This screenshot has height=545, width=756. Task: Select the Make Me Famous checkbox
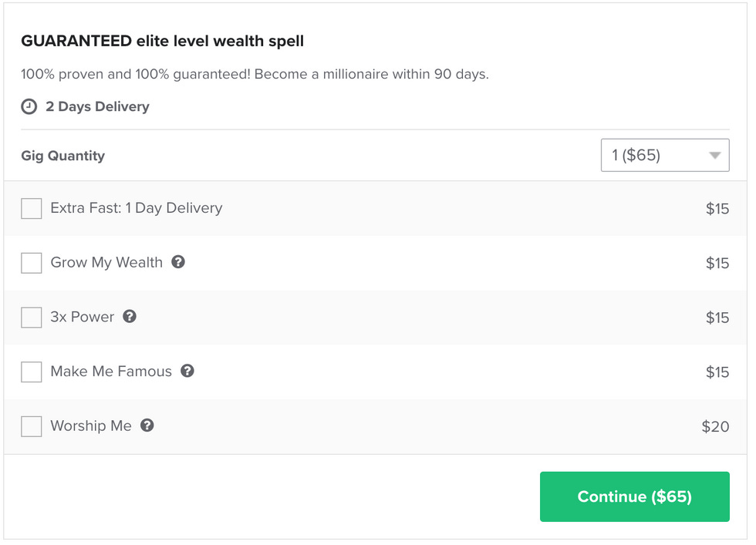click(x=32, y=372)
